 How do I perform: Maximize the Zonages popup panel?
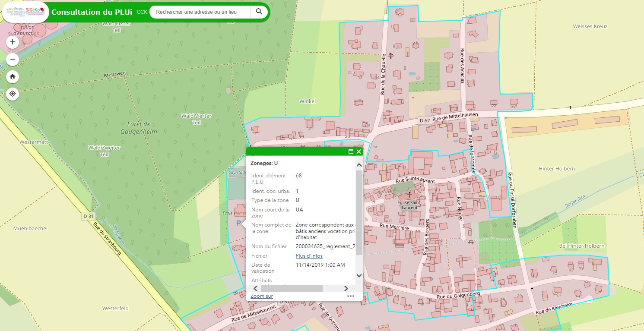[351, 151]
